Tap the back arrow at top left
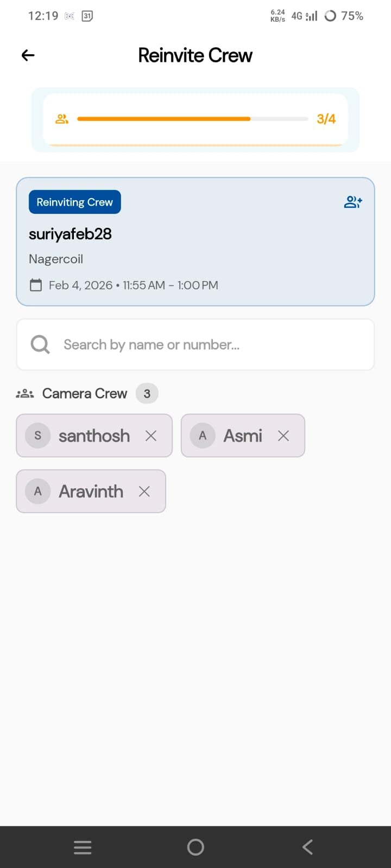 point(28,55)
